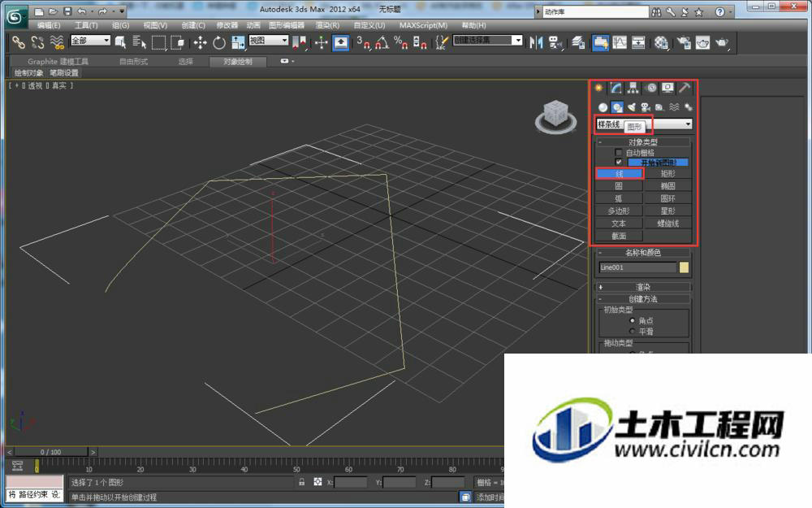Click the Line001 object name field

coord(637,267)
